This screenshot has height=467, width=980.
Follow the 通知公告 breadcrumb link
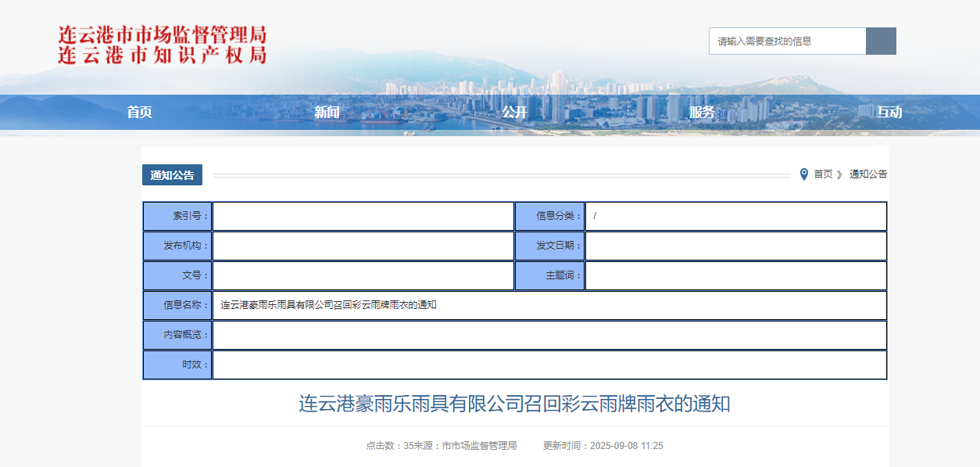point(868,174)
